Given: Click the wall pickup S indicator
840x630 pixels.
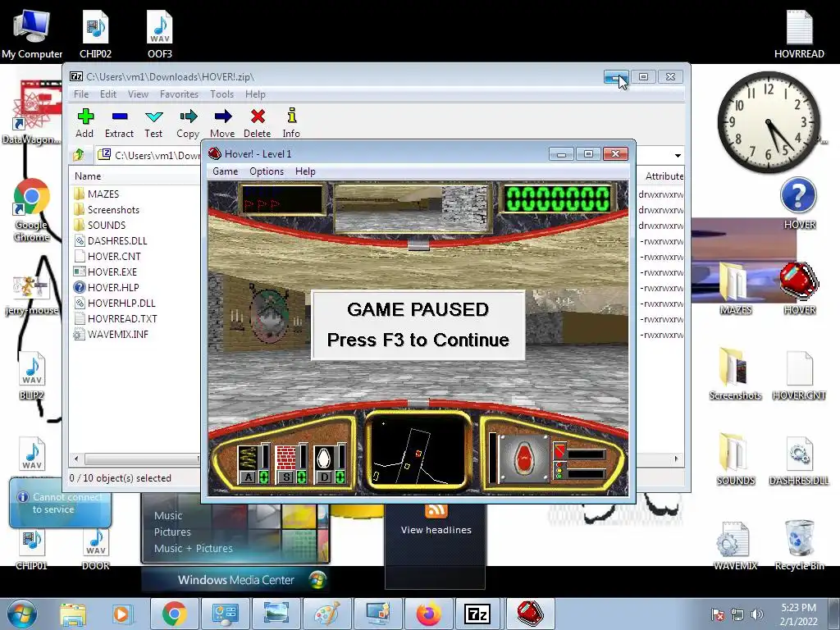Looking at the screenshot, I should point(291,464).
